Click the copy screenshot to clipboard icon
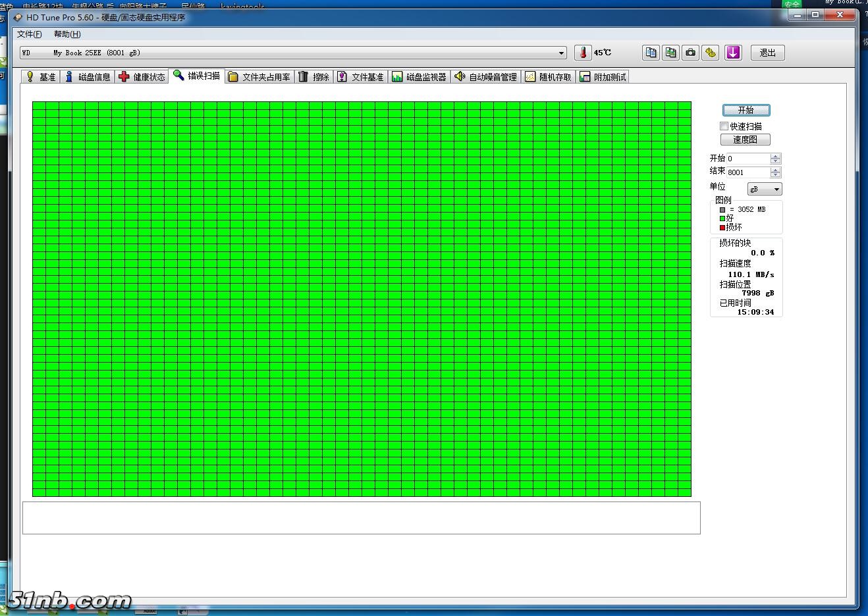 [670, 53]
